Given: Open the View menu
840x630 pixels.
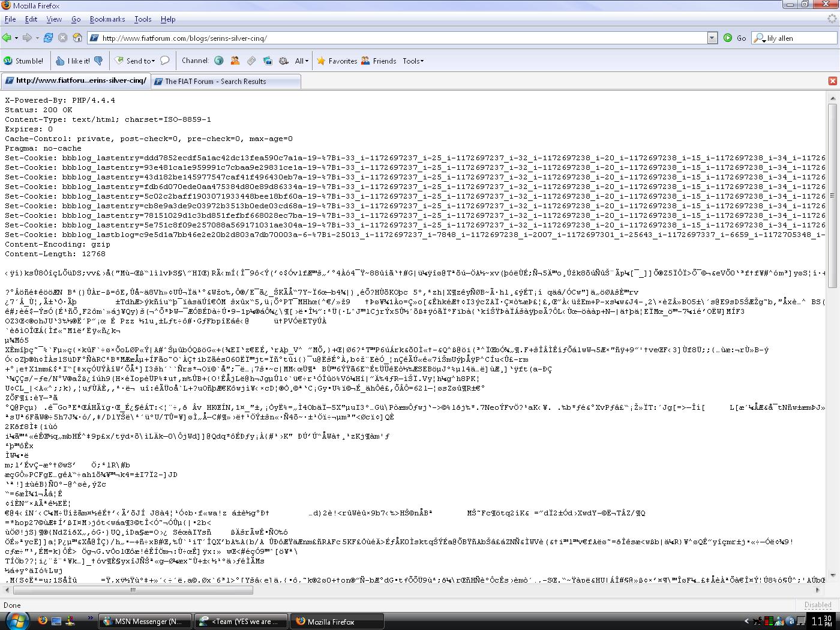Looking at the screenshot, I should [54, 19].
